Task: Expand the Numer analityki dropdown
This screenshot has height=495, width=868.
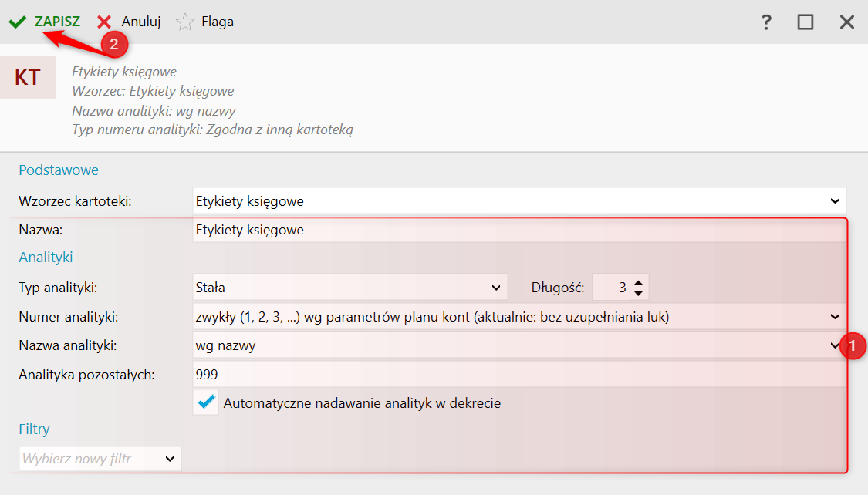Action: coord(835,316)
